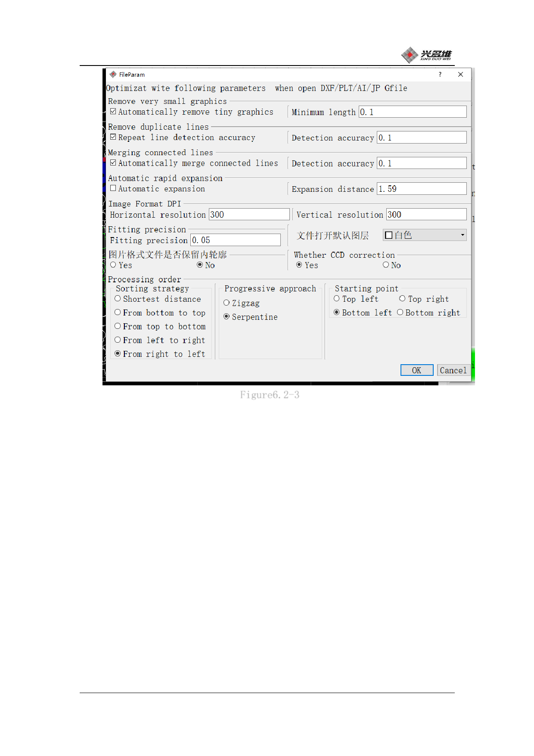Toggle Automatically merge connected lines checkbox

(113, 163)
